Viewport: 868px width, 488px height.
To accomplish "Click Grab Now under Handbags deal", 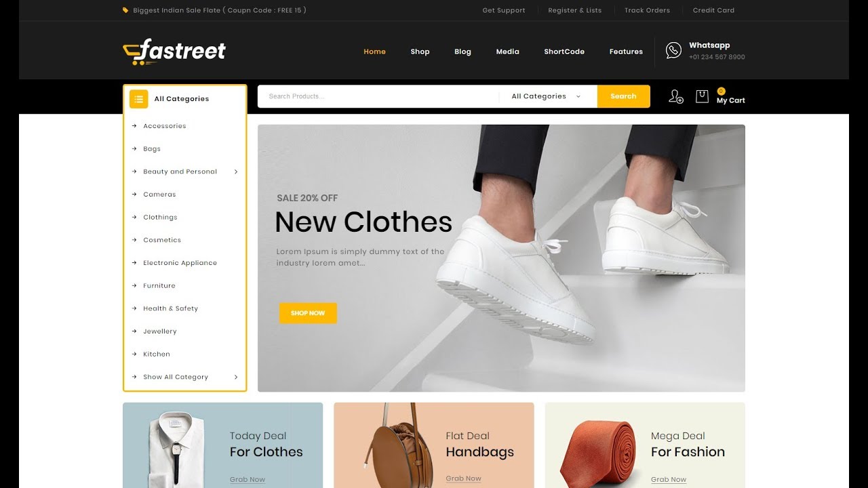I will [x=463, y=479].
